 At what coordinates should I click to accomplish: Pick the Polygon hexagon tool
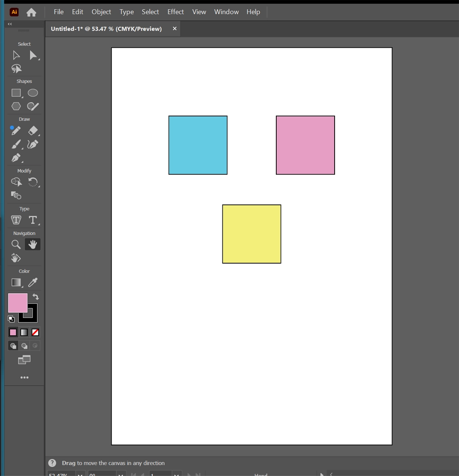16,106
